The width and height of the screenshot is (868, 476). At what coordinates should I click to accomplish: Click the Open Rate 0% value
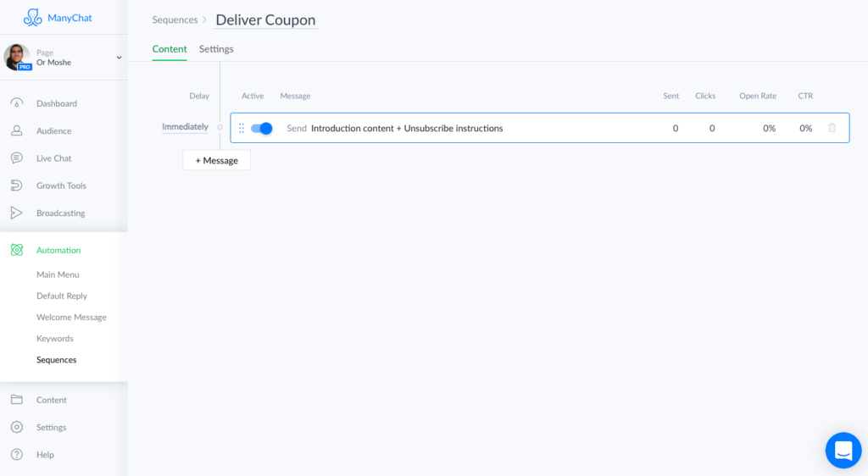coord(769,128)
